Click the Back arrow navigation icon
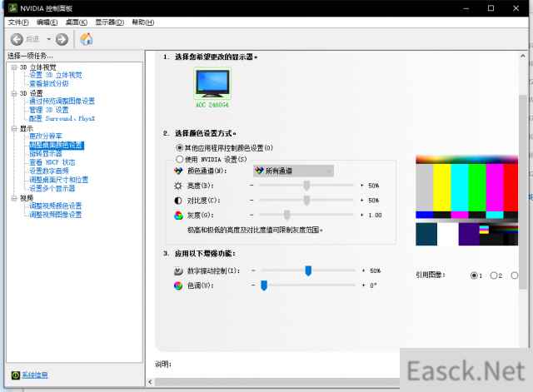 (x=17, y=39)
